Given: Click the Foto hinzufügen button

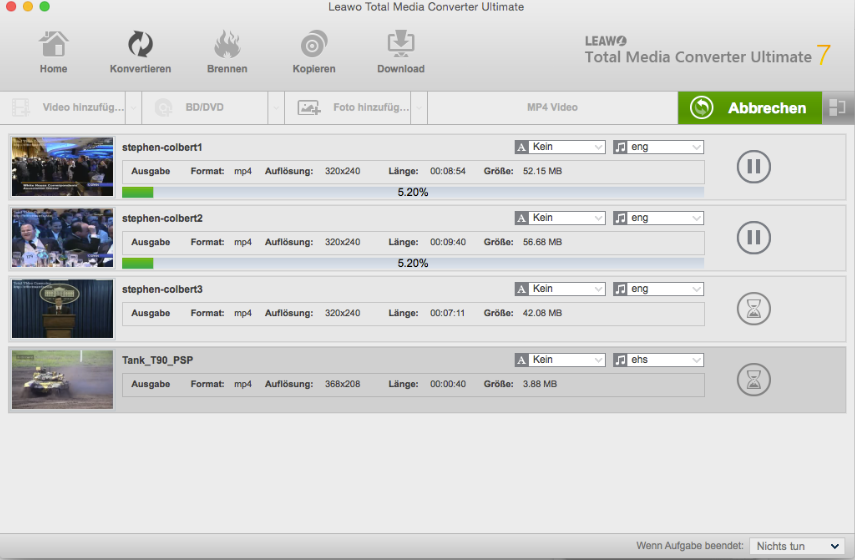Looking at the screenshot, I should [348, 107].
